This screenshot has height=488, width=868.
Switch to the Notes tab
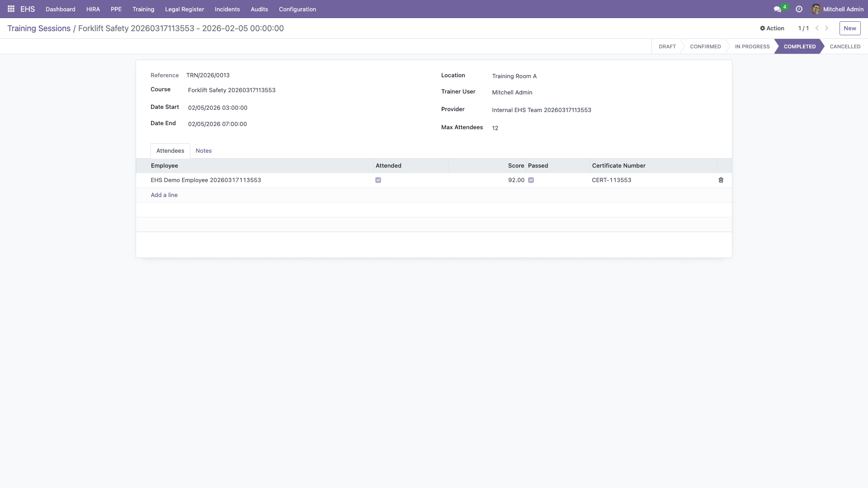click(203, 151)
